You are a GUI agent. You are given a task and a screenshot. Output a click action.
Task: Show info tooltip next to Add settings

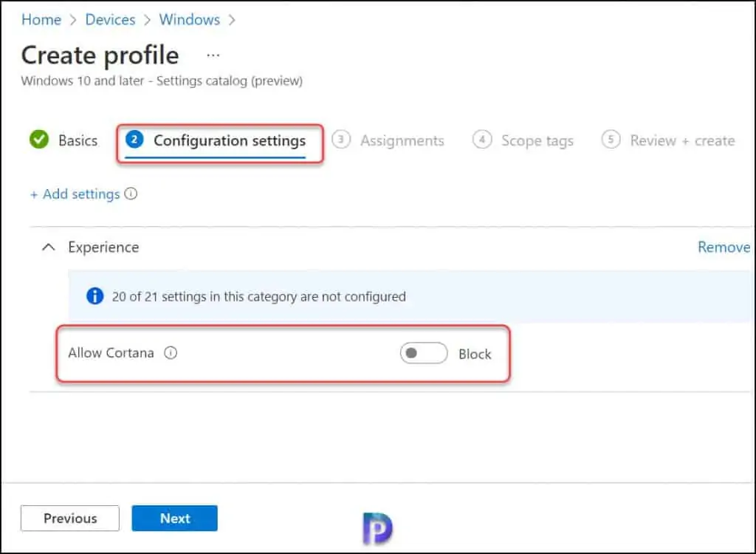coord(131,194)
